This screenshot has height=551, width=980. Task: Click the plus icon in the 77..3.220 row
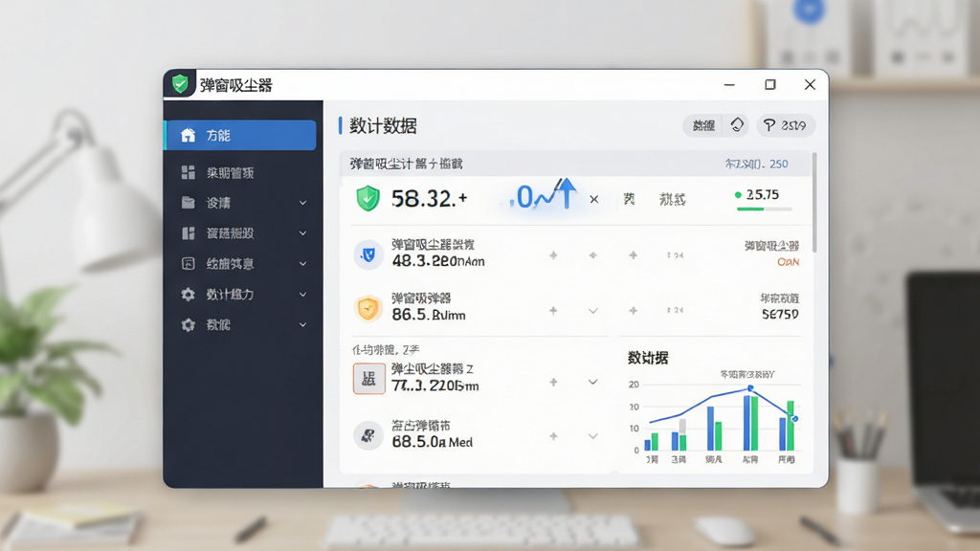[x=553, y=382]
